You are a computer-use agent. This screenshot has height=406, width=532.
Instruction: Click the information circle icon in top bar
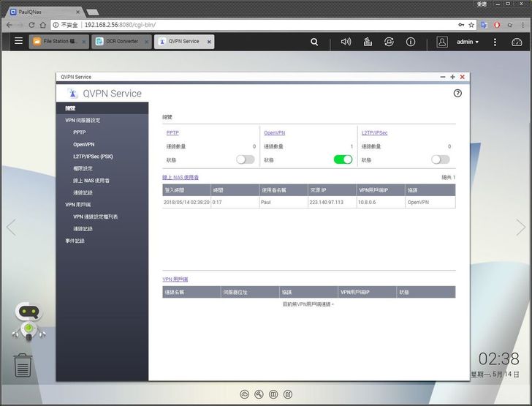click(411, 42)
